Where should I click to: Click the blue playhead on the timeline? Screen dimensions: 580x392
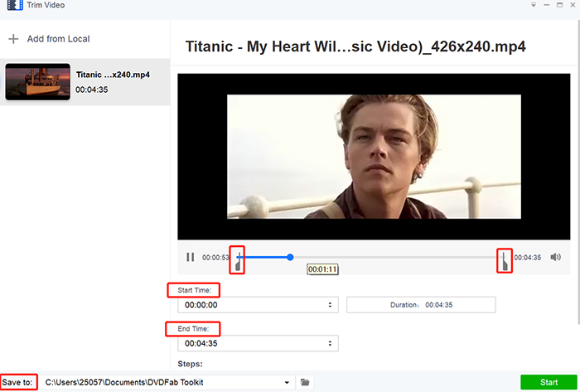pos(290,257)
